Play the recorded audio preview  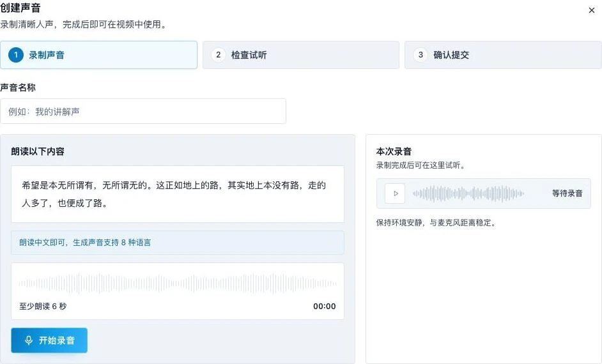click(395, 193)
